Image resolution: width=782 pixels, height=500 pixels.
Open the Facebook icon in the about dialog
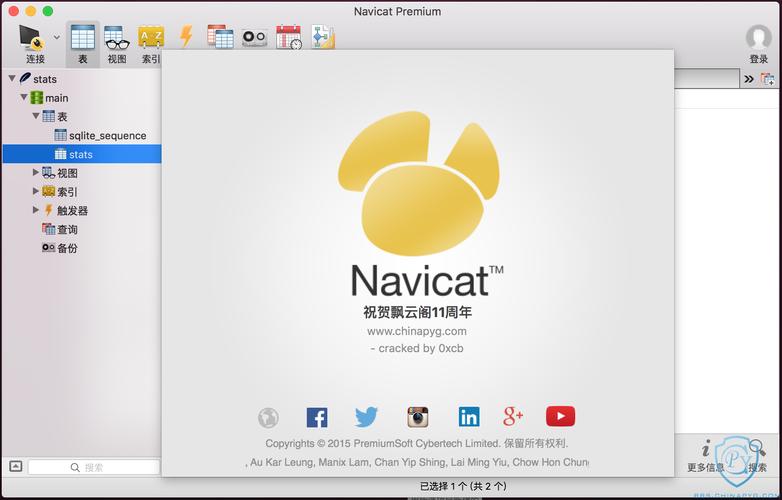[317, 418]
